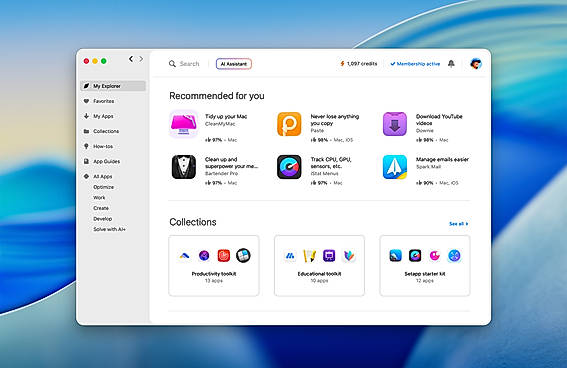Open the Bartender Pro tuxedo icon
Viewport: 567px width, 368px height.
click(x=184, y=167)
